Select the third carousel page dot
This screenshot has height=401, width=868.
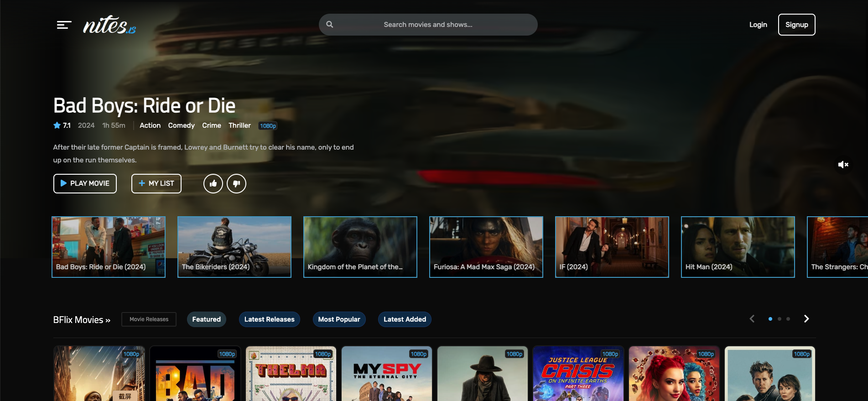788,319
